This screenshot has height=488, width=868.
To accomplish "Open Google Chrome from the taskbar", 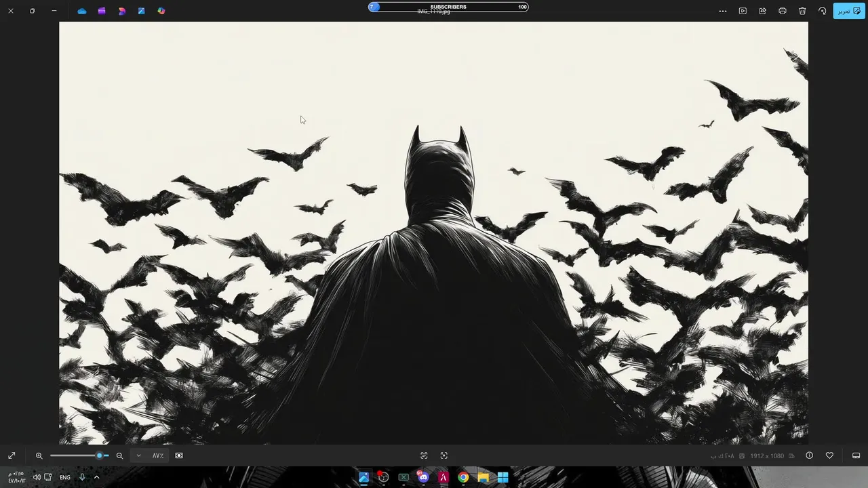I will pos(463,477).
